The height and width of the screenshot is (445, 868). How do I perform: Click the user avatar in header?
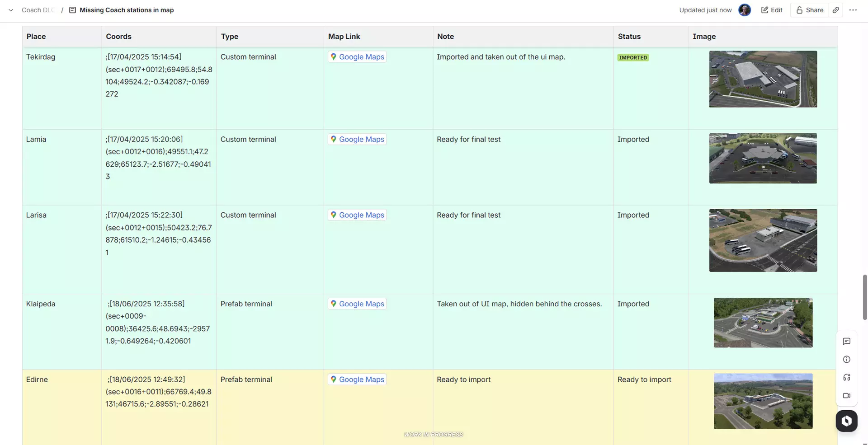point(745,10)
